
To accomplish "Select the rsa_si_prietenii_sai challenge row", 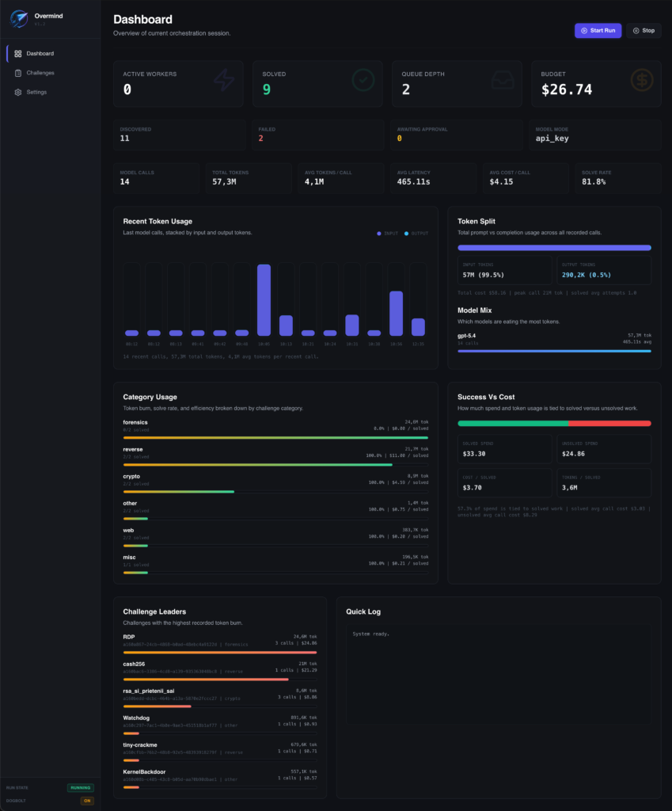I will click(220, 698).
